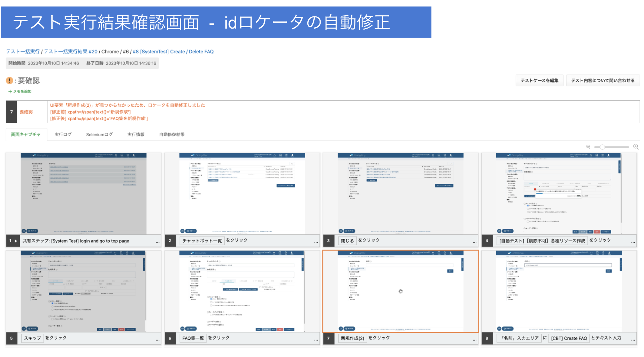This screenshot has height=357, width=644.
Task: Expand the shared step 1 disclosure triangle
Action: point(16,241)
